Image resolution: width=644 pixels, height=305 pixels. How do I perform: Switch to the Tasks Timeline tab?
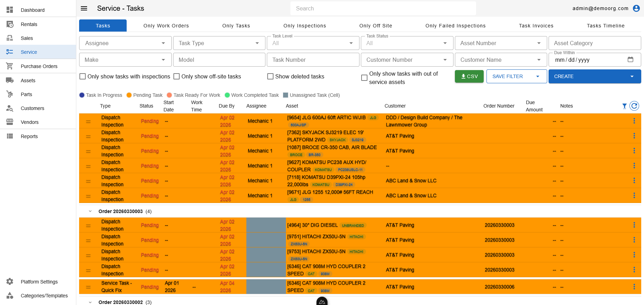point(606,26)
